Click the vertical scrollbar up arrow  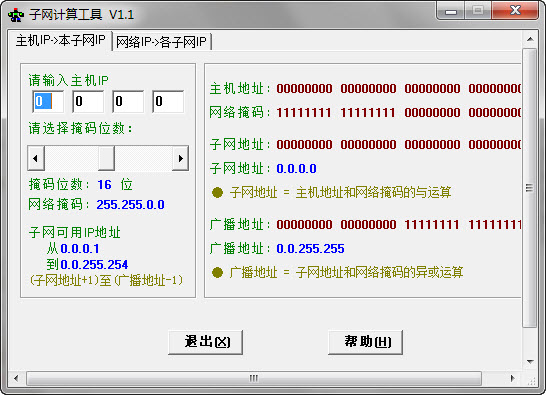click(x=530, y=39)
